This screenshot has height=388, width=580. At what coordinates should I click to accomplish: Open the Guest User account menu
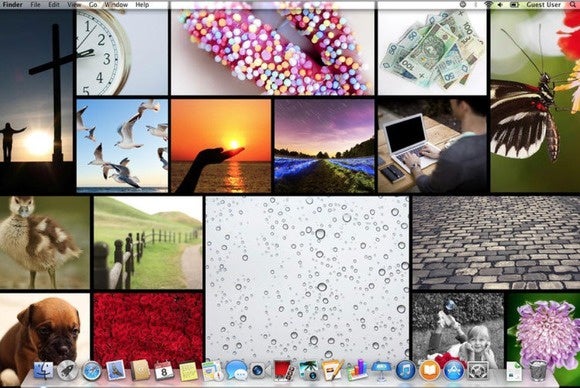coord(543,4)
